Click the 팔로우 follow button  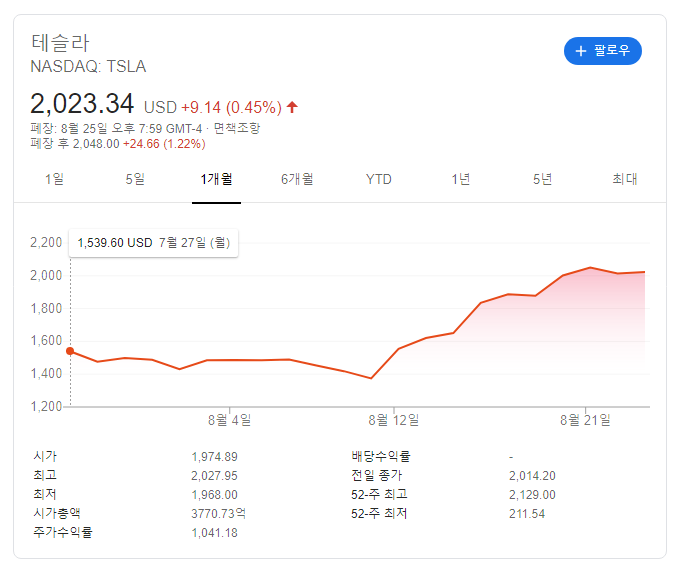pyautogui.click(x=602, y=51)
